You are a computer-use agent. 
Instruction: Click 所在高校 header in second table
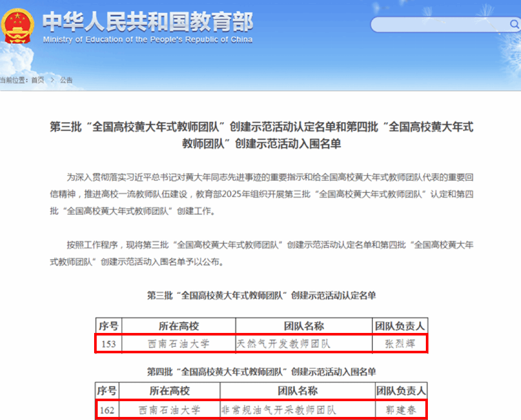pyautogui.click(x=169, y=391)
